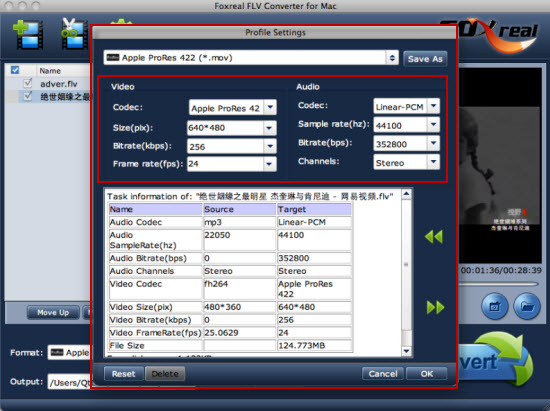The image size is (550, 411).
Task: Click the playback progress slider under preview
Action: (499, 284)
